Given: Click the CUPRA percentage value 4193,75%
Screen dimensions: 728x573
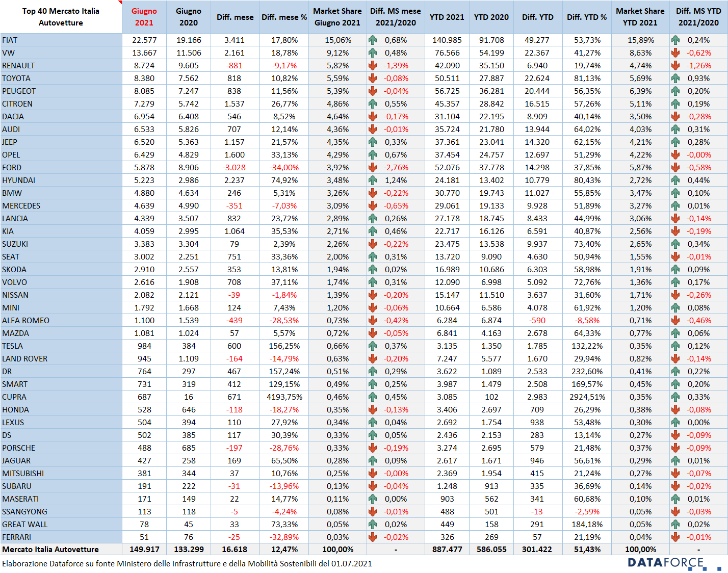Looking at the screenshot, I should point(284,397).
